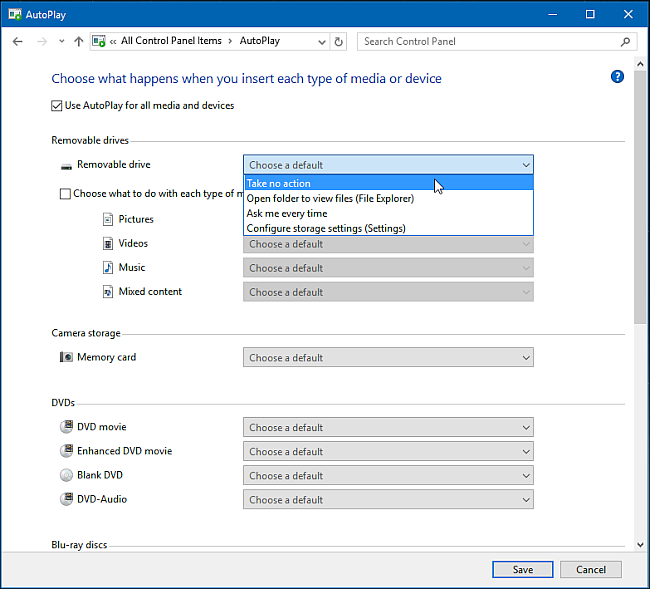Screen dimensions: 650x589
Task: Save the AutoPlay settings
Action: [523, 570]
